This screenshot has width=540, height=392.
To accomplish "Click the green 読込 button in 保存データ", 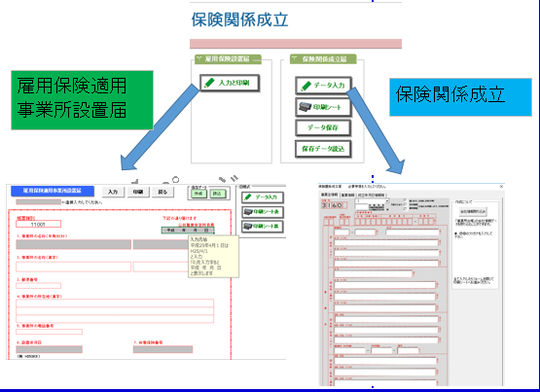I will coord(218,194).
